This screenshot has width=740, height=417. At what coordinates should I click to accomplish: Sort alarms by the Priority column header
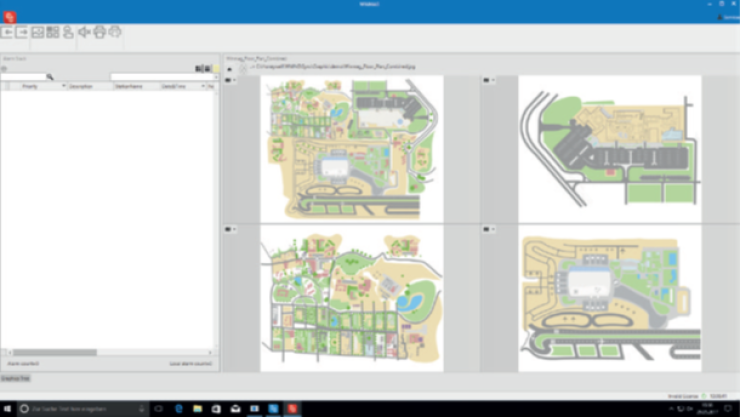30,86
